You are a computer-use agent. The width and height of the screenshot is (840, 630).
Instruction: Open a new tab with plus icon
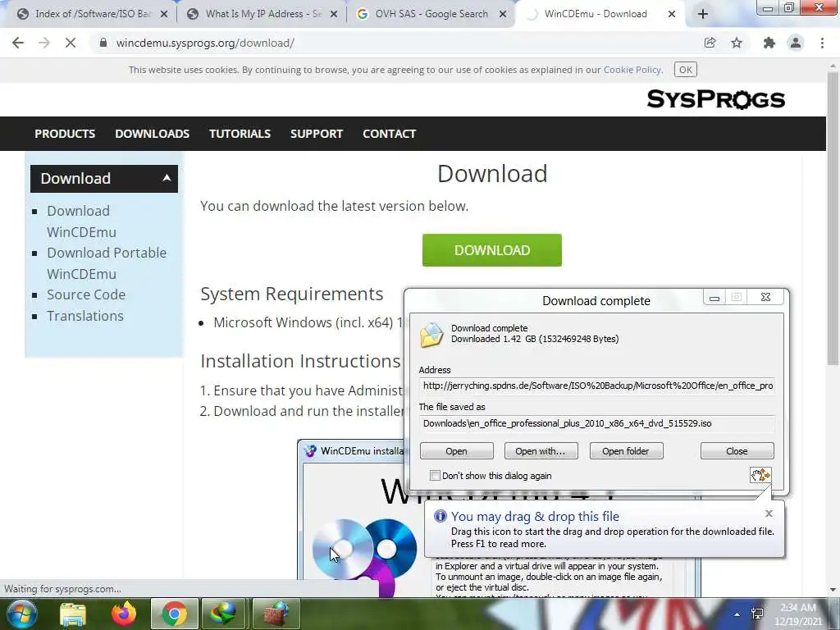point(703,14)
